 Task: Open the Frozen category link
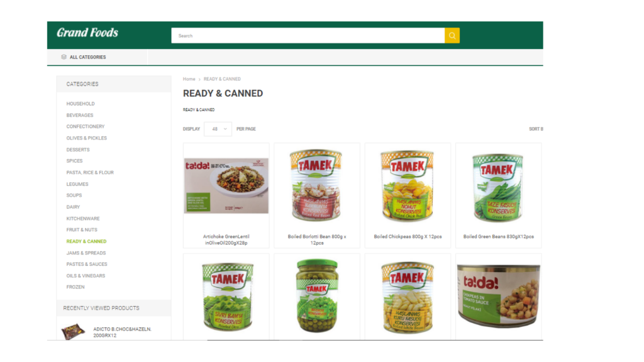pyautogui.click(x=75, y=287)
